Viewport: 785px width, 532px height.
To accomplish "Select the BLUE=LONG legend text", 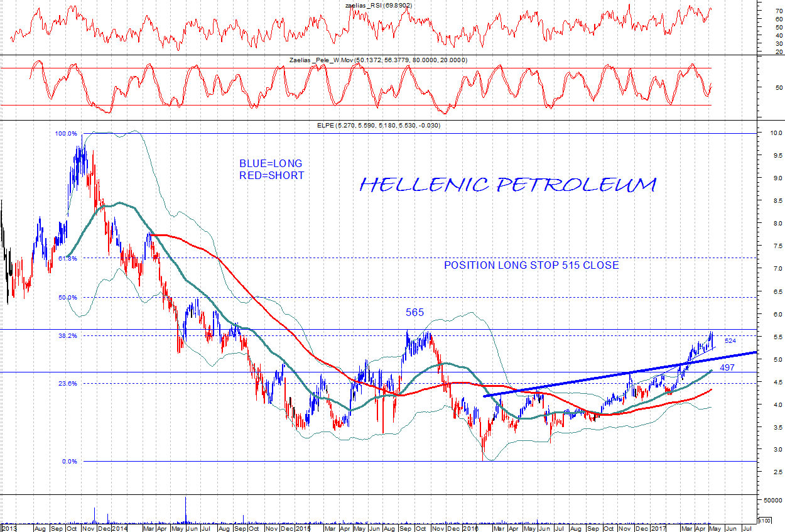I will click(271, 164).
